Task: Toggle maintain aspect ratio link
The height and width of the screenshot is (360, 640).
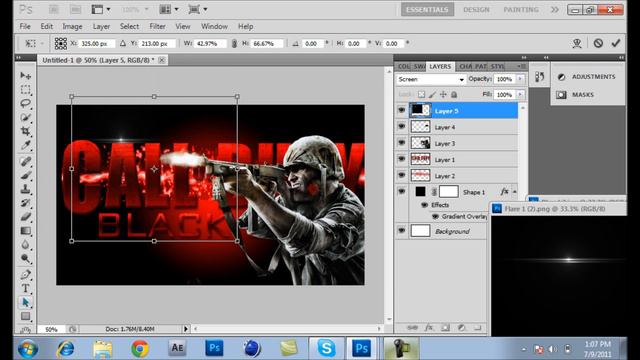Action: (234, 43)
